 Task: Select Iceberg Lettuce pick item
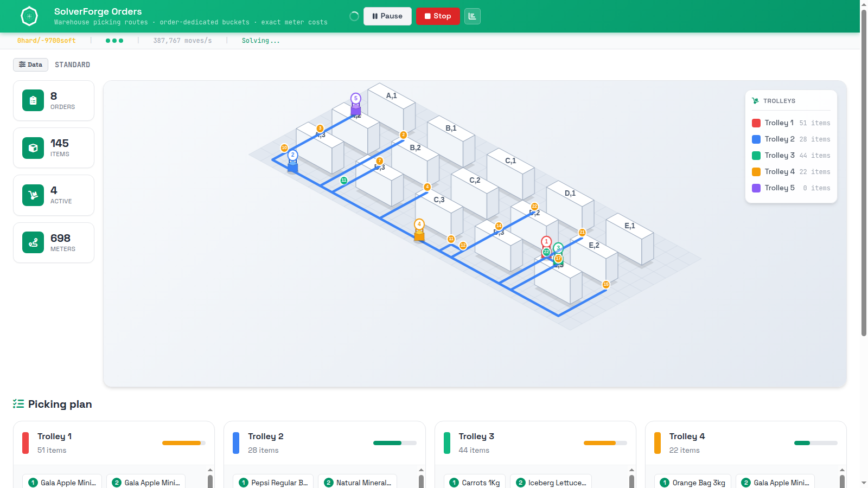[551, 483]
